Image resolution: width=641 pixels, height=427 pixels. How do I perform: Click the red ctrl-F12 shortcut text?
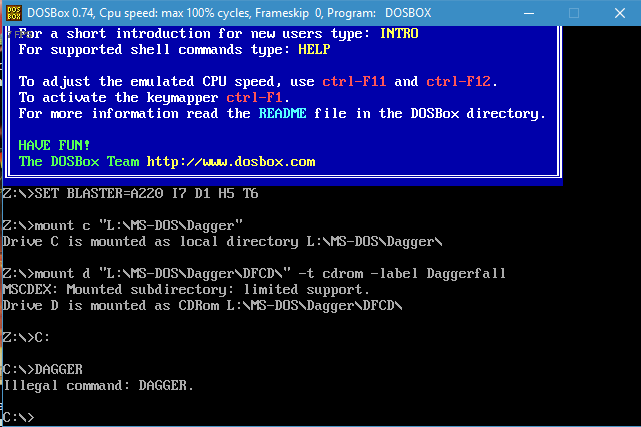point(458,82)
